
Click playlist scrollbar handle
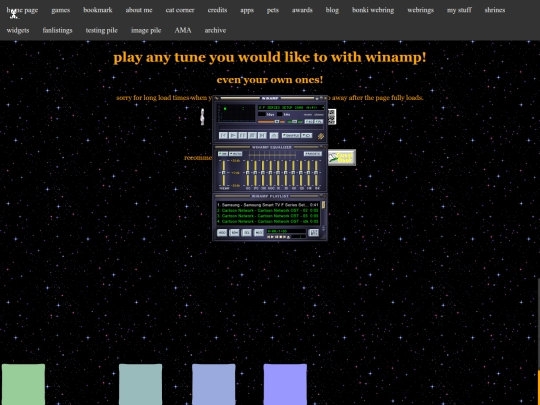click(x=323, y=205)
